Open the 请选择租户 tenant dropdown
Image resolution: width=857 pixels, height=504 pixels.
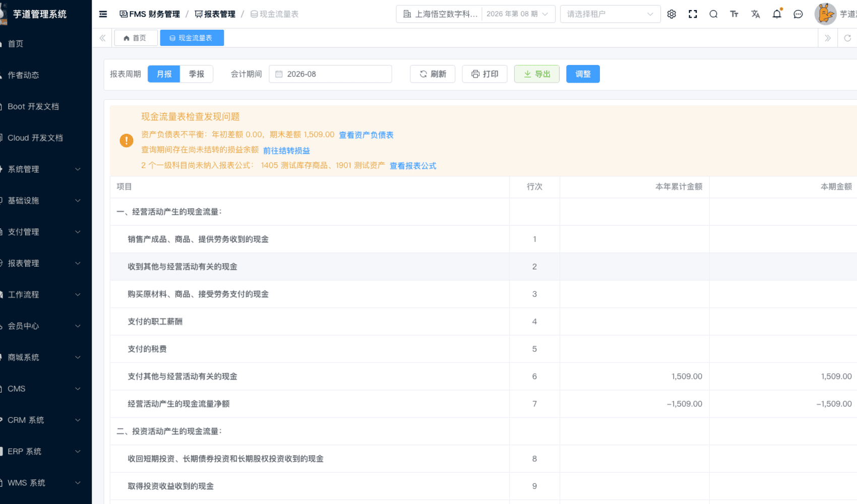click(610, 14)
